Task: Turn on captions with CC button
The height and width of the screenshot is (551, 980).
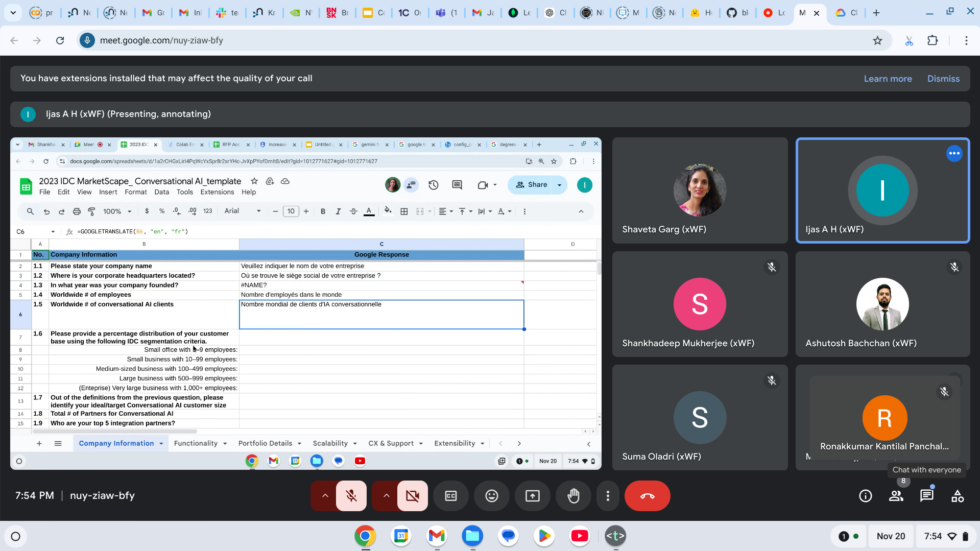Action: pyautogui.click(x=451, y=496)
